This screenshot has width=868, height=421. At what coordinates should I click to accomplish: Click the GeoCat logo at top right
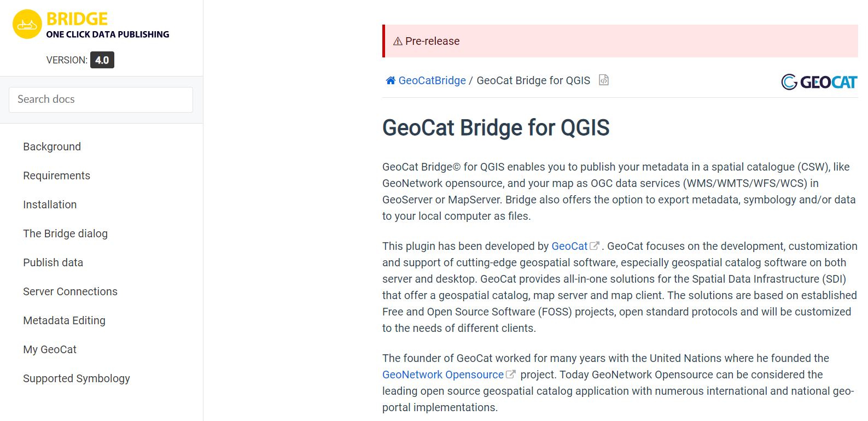[x=819, y=82]
